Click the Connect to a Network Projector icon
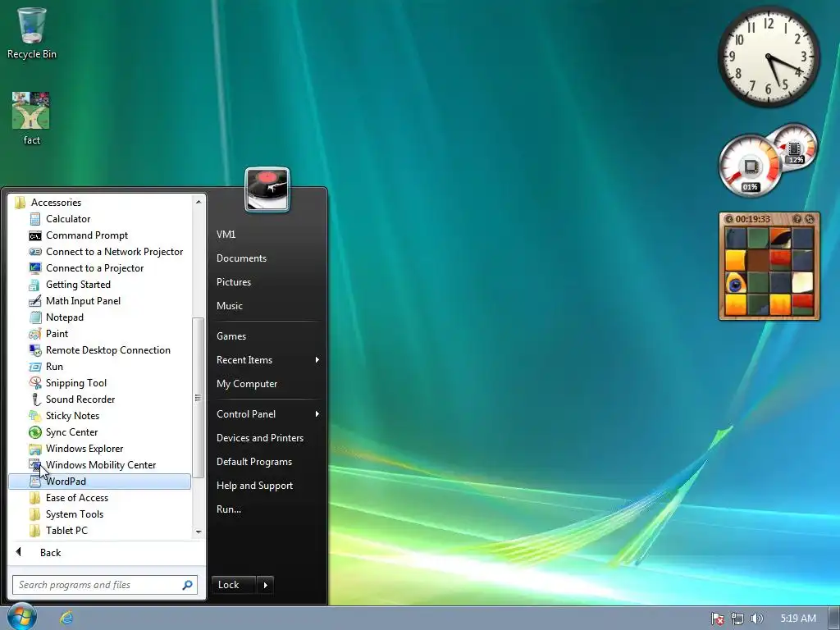Image resolution: width=840 pixels, height=630 pixels. coord(35,252)
